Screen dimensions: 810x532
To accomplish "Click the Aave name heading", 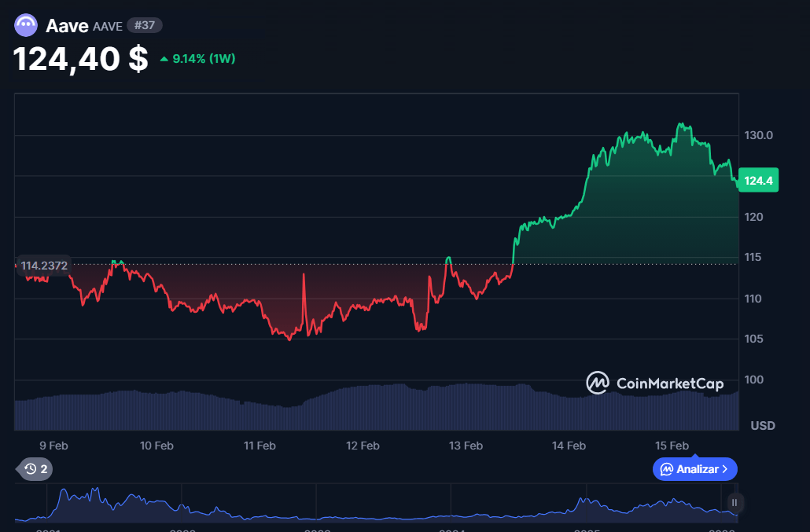I will (x=68, y=24).
